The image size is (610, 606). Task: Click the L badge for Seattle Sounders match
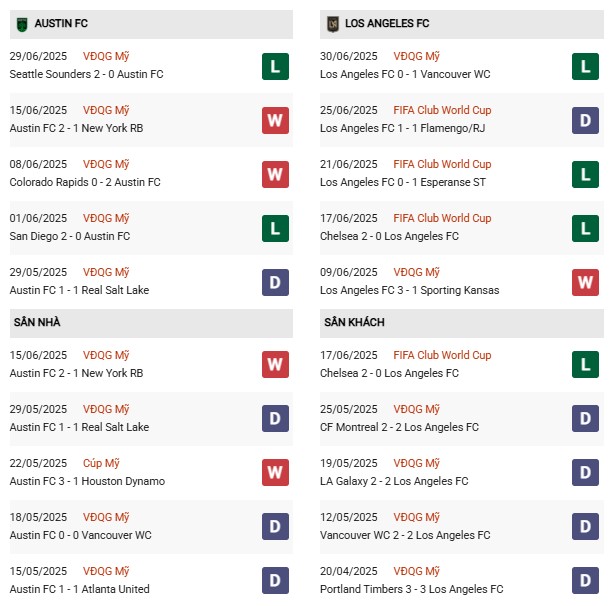(x=275, y=66)
